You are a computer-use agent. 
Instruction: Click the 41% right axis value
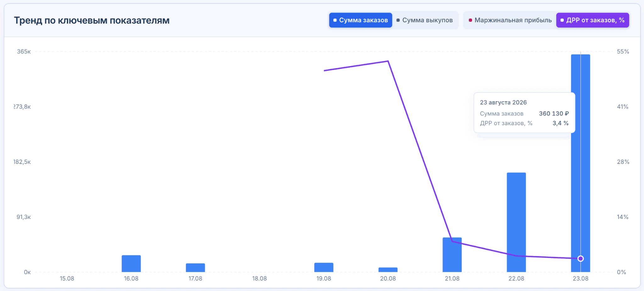click(622, 107)
